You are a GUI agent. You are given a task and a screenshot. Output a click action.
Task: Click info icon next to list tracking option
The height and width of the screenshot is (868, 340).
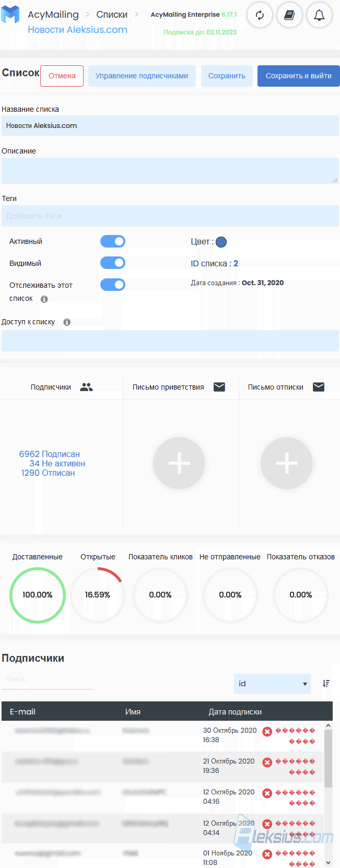(x=44, y=299)
